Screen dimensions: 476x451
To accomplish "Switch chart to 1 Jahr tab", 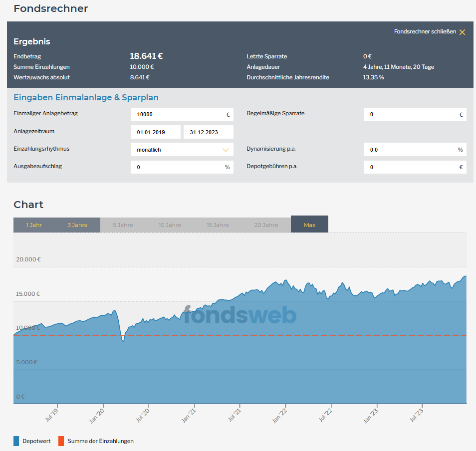I will pyautogui.click(x=34, y=225).
